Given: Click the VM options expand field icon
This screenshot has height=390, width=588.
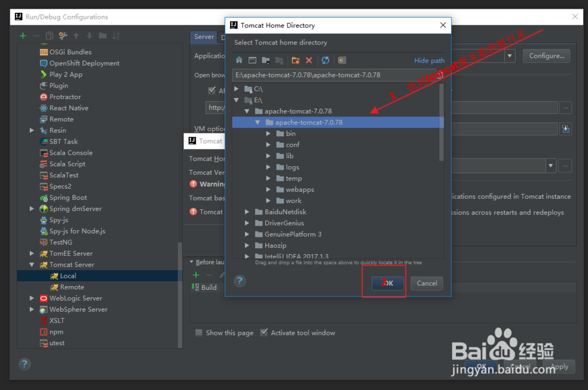Looking at the screenshot, I should point(566,129).
